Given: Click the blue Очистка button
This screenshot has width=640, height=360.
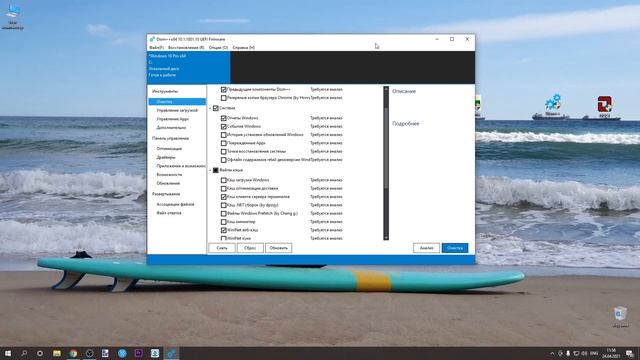Looking at the screenshot, I should 455,248.
